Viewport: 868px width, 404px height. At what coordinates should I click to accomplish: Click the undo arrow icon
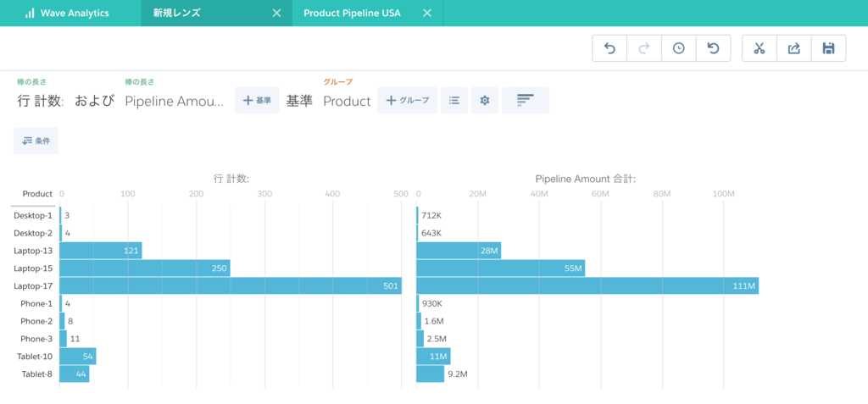(609, 48)
